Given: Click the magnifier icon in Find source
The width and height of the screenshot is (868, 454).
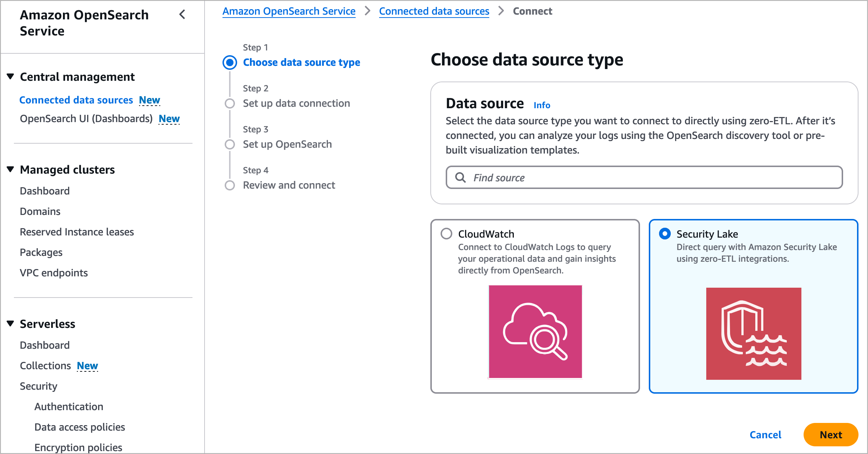Looking at the screenshot, I should pos(460,178).
